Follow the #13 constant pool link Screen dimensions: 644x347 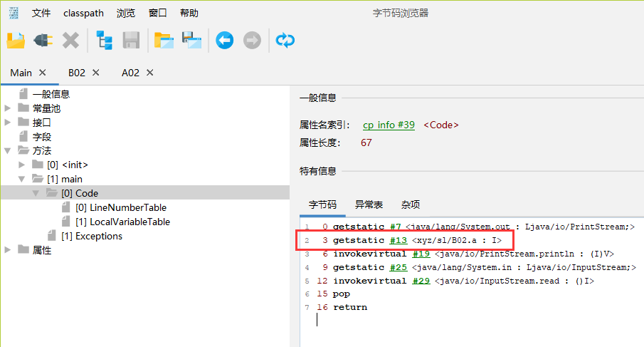[398, 240]
